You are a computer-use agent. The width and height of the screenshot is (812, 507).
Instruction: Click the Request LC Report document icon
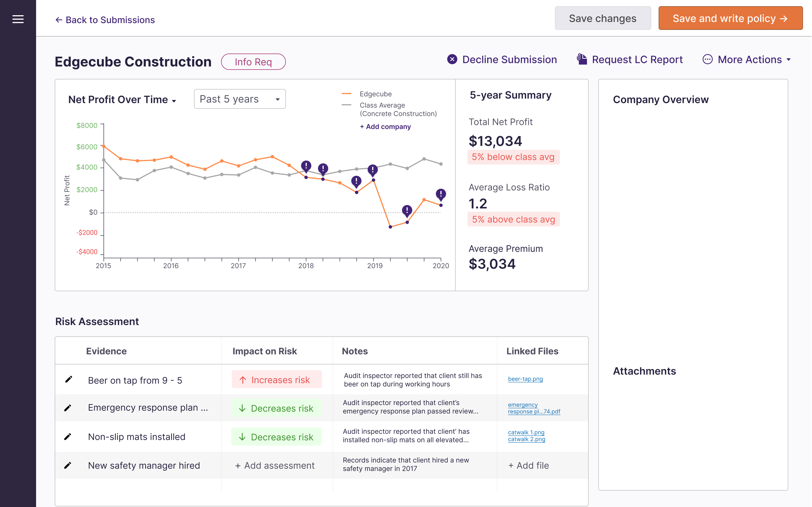[581, 59]
